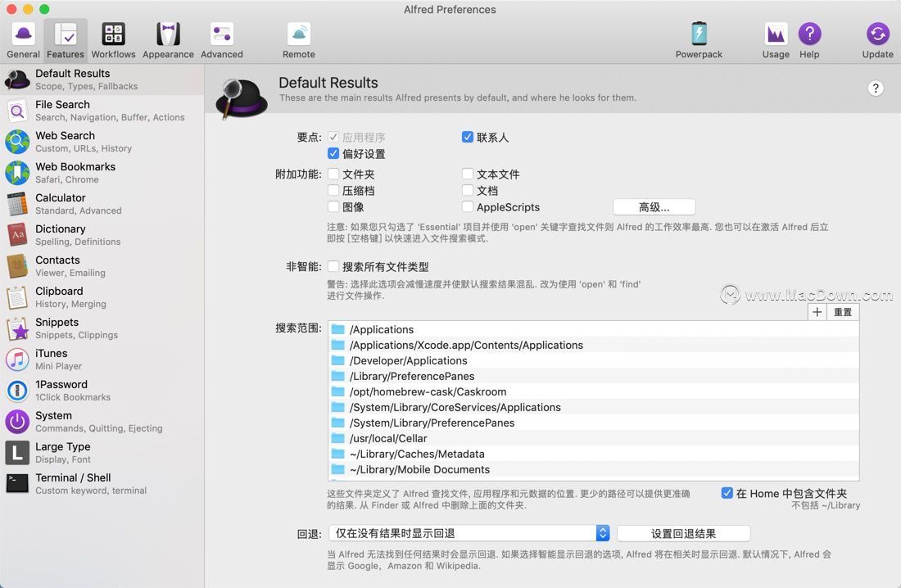Click the 设置回退结果 button

(x=683, y=533)
